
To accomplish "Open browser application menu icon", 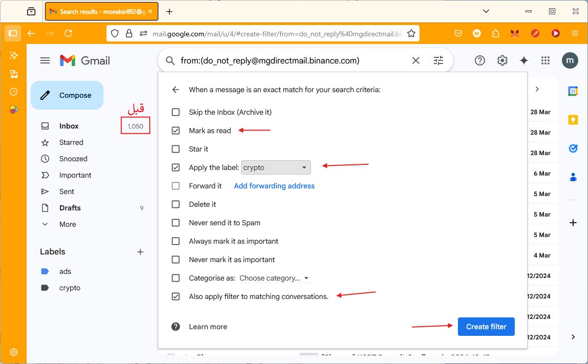I will coord(575,33).
